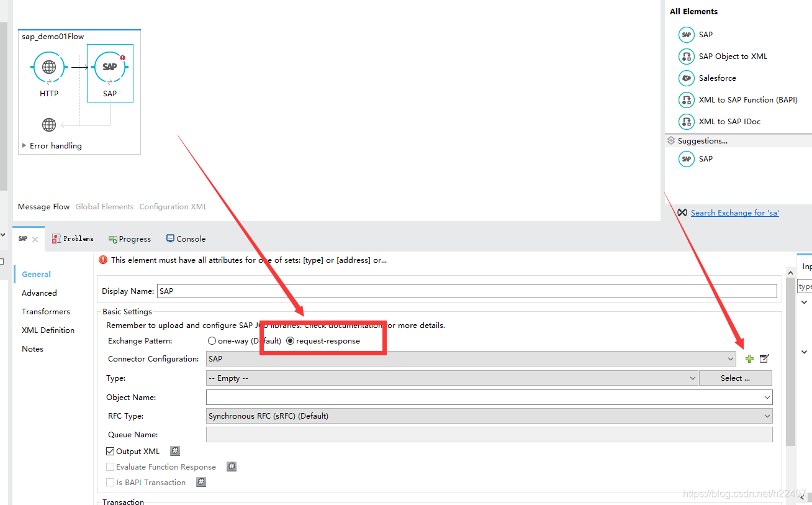Close the SAP properties tab
The width and height of the screenshot is (812, 505).
point(35,239)
